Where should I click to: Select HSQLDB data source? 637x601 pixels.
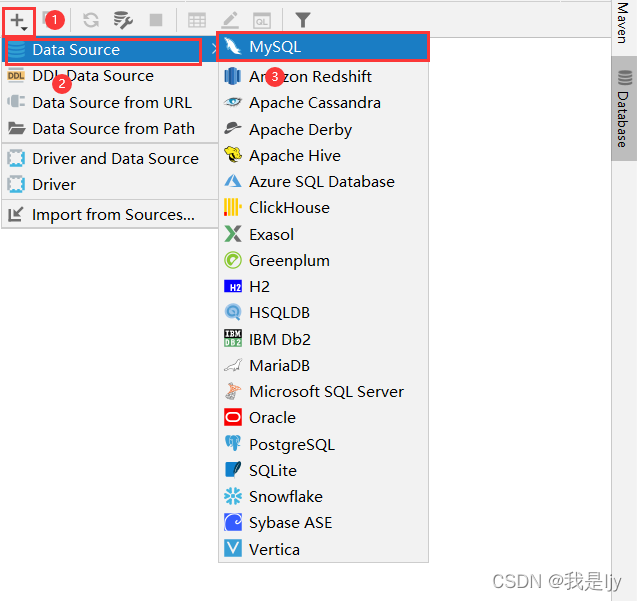pos(323,312)
